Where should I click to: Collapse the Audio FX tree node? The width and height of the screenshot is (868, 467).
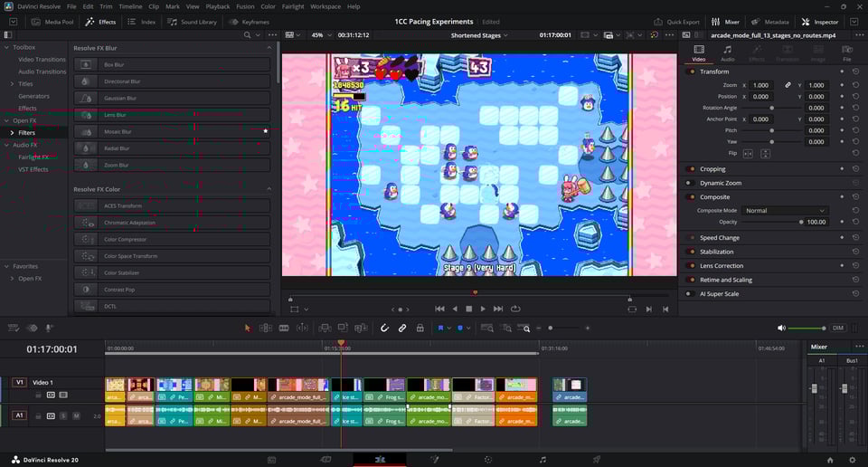click(6, 145)
